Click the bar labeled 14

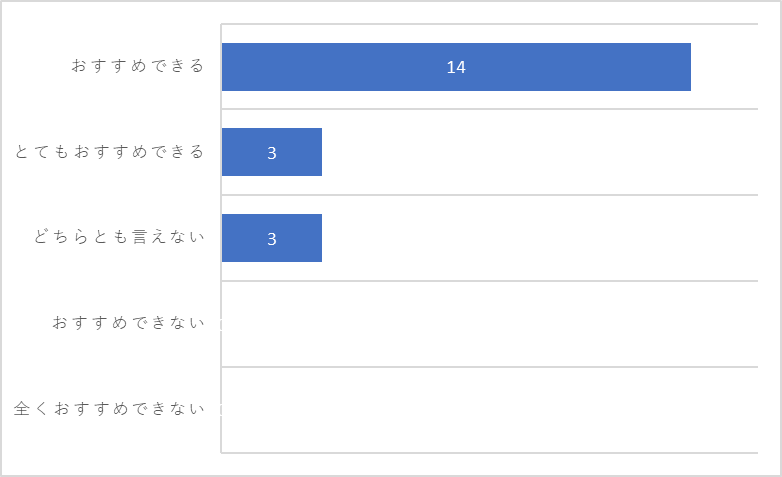point(456,67)
